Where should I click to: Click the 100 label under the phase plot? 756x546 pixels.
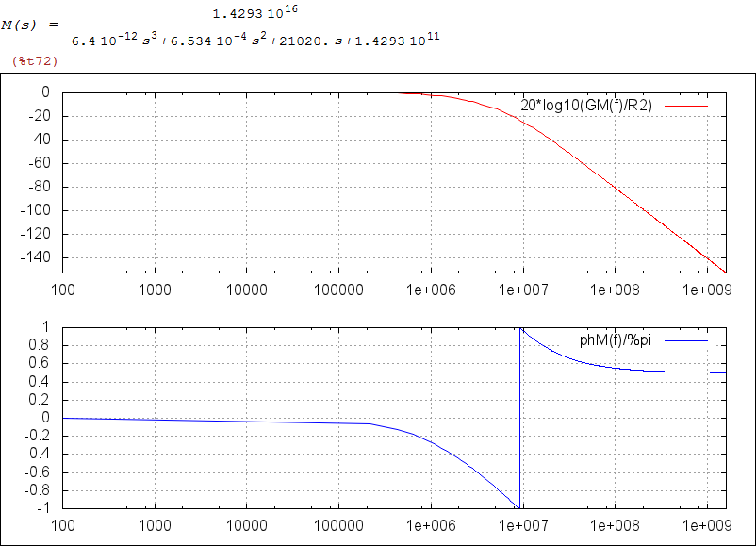tap(64, 524)
